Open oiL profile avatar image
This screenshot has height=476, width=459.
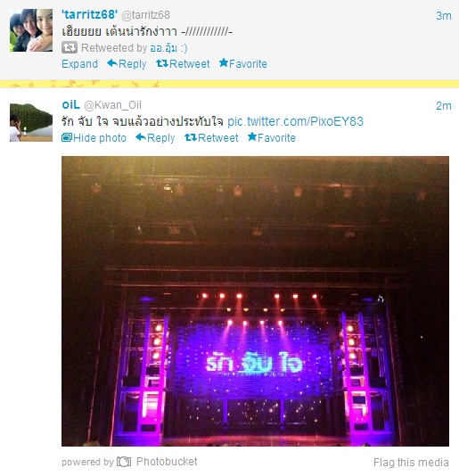(x=31, y=122)
